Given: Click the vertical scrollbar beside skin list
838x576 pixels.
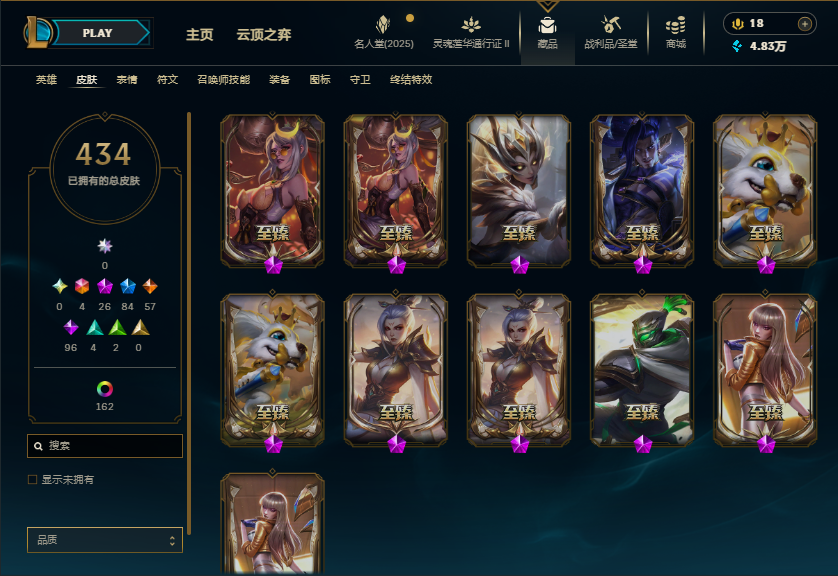Looking at the screenshot, I should tap(189, 323).
